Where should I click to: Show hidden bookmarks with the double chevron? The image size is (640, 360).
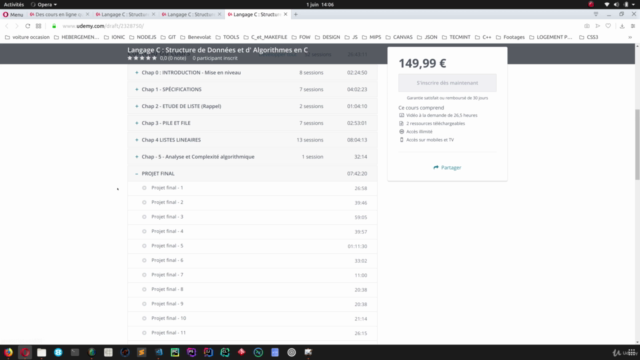coord(630,37)
